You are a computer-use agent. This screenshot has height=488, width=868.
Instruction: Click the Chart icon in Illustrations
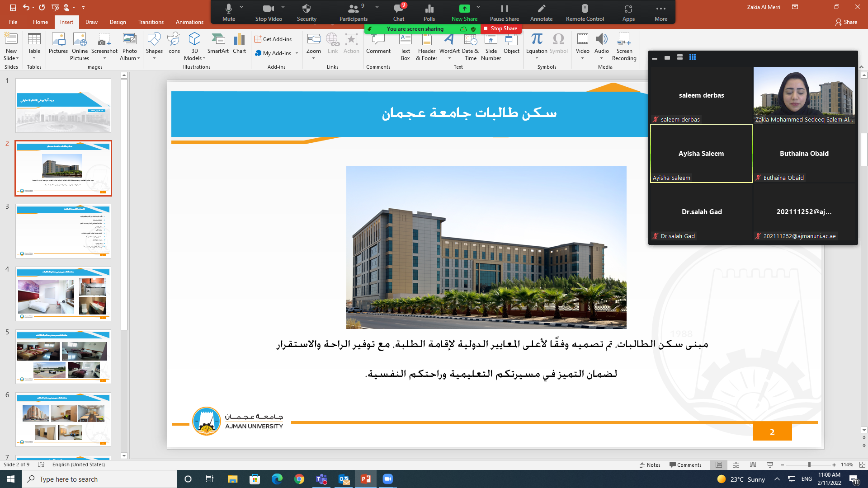coord(239,44)
